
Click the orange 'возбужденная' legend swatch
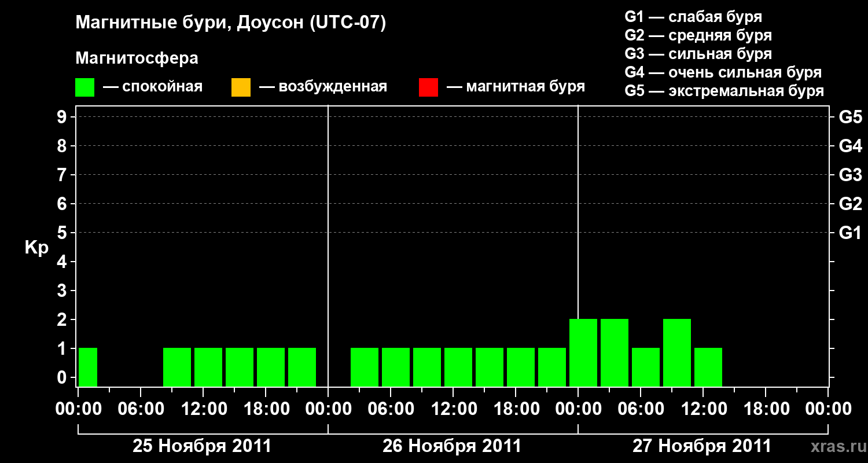[x=241, y=87]
